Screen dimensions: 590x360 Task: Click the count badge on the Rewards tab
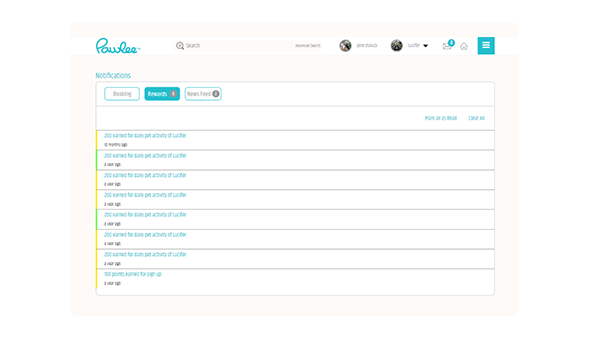click(173, 94)
